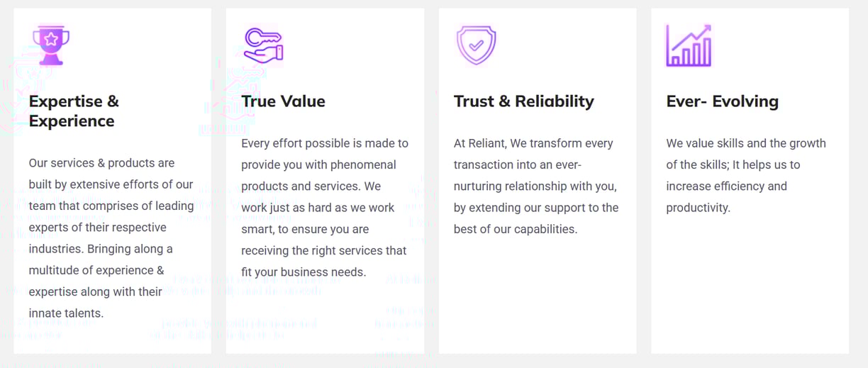Click the growth bar chart icon

[689, 45]
